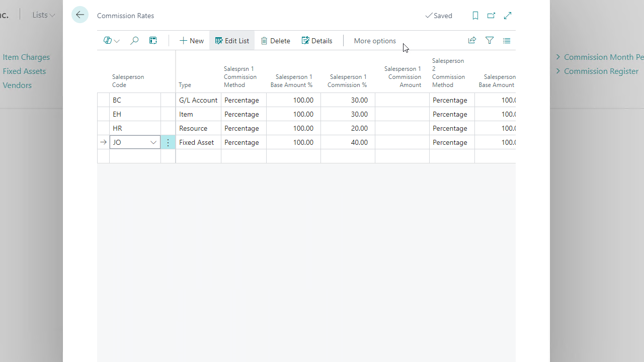Image resolution: width=644 pixels, height=362 pixels.
Task: Click the analysis mode table icon
Action: click(153, 41)
